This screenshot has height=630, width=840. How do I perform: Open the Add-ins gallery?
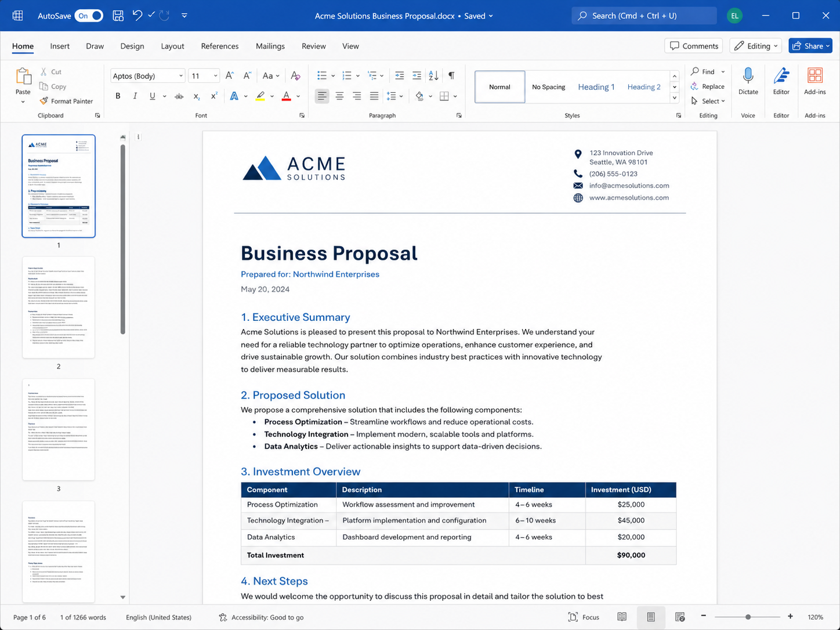click(815, 81)
